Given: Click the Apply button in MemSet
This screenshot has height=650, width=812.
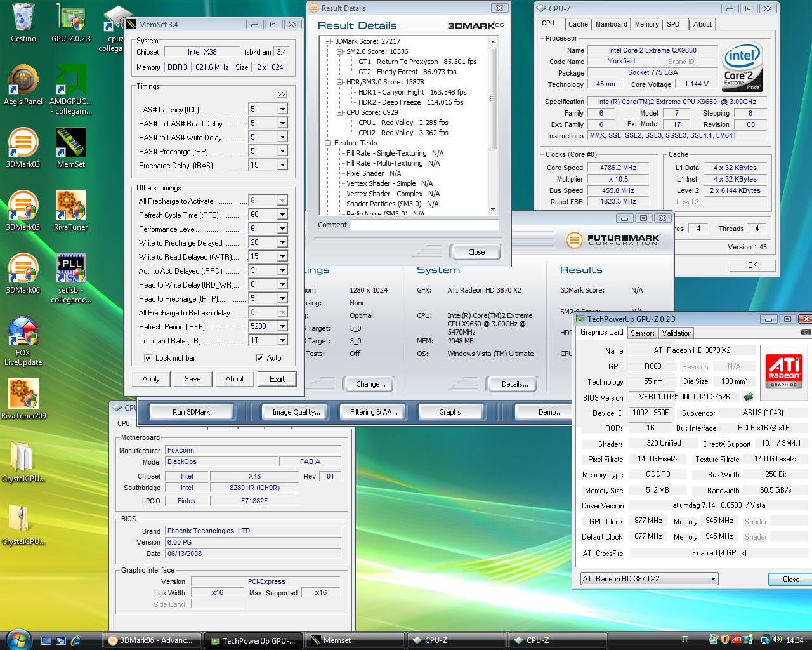Looking at the screenshot, I should coord(151,379).
